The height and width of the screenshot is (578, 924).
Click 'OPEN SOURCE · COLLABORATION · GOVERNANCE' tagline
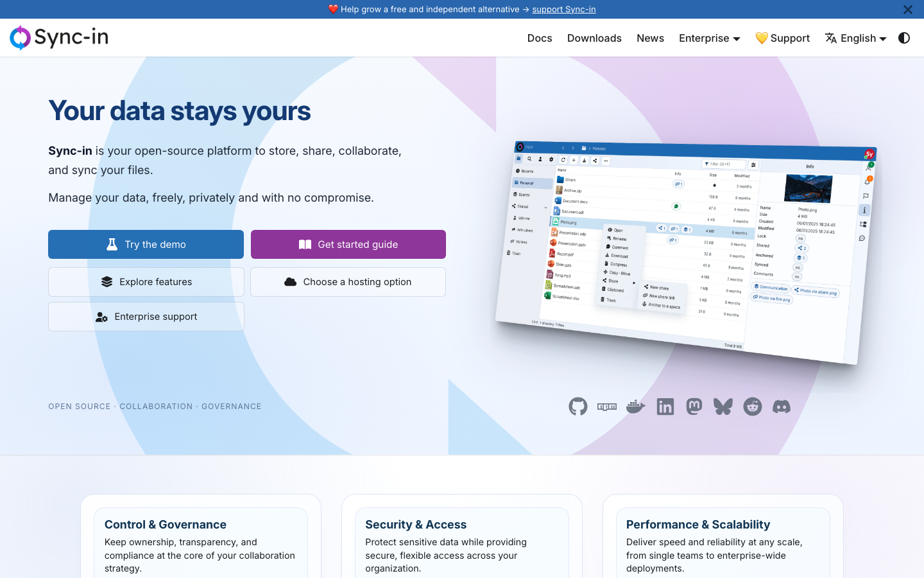pyautogui.click(x=155, y=407)
